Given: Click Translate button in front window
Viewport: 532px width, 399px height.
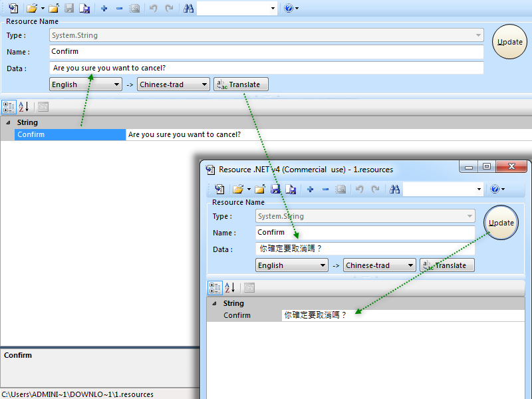Looking at the screenshot, I should pos(447,265).
